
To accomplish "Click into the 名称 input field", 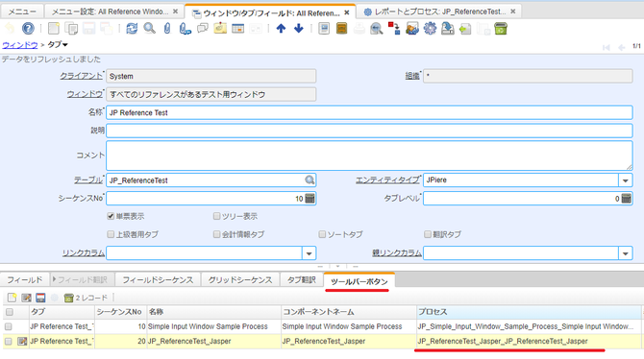I will (369, 112).
